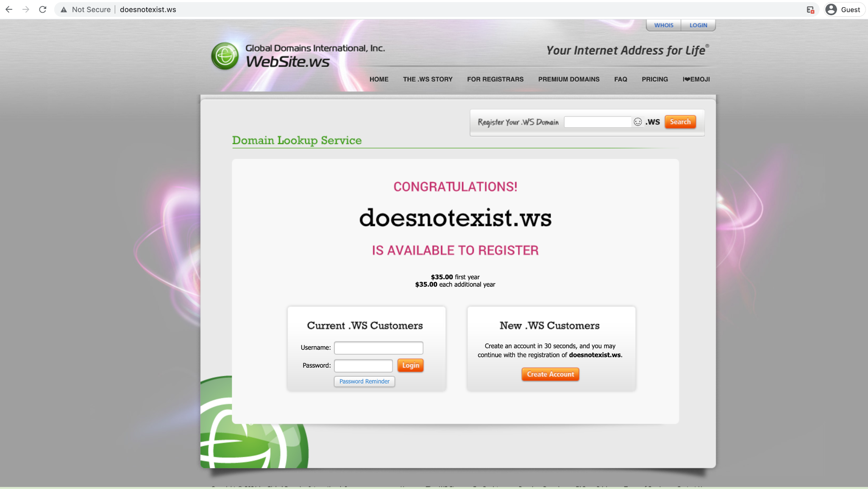This screenshot has height=489, width=868.
Task: Click the Create Account button
Action: (x=550, y=374)
